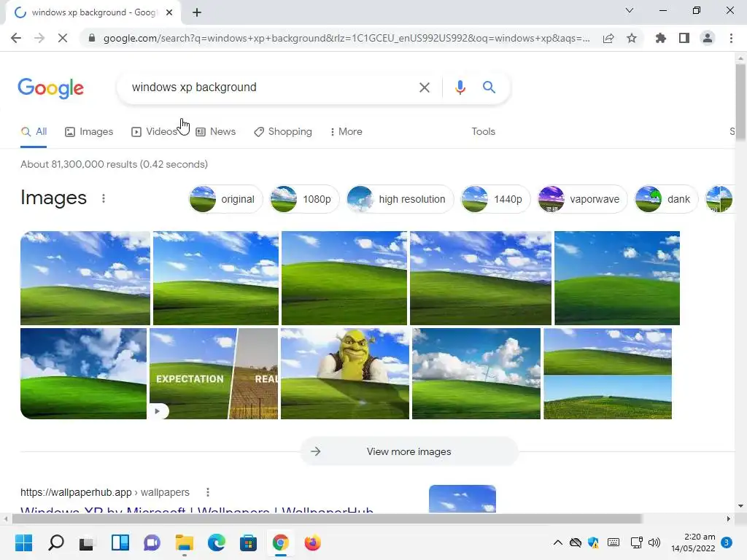The image size is (747, 560).
Task: Switch to the Shopping tab
Action: 283,132
